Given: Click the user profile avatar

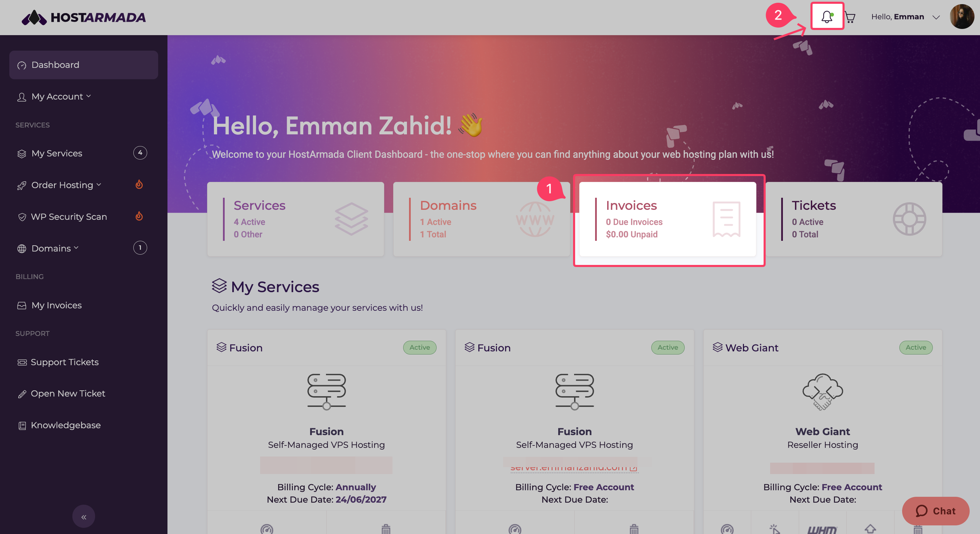Looking at the screenshot, I should tap(961, 17).
